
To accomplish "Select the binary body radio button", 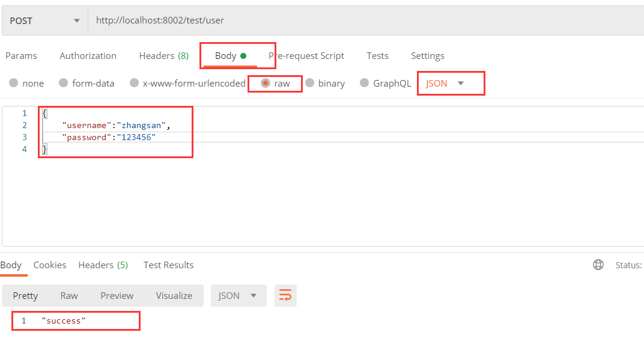I will (x=309, y=83).
